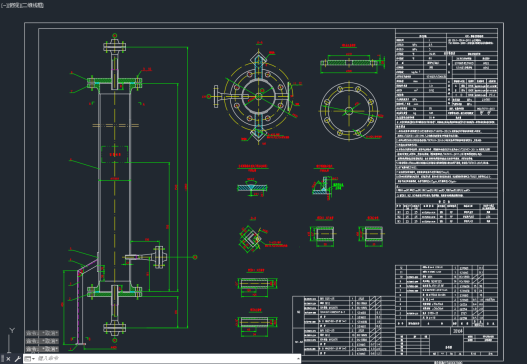527x364 pixels.
Task: Open the viewport [-] controls menu
Action: [3, 5]
